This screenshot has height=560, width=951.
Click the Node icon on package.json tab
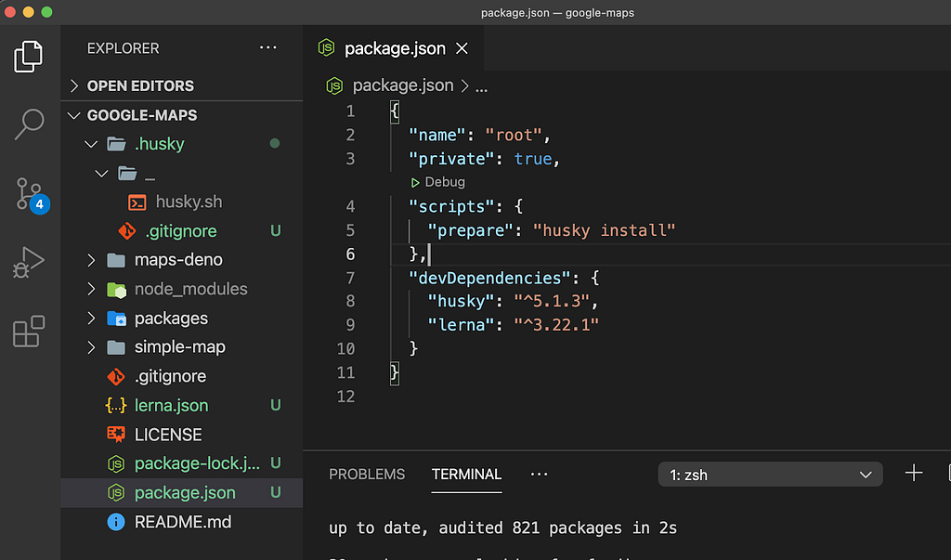pyautogui.click(x=326, y=48)
